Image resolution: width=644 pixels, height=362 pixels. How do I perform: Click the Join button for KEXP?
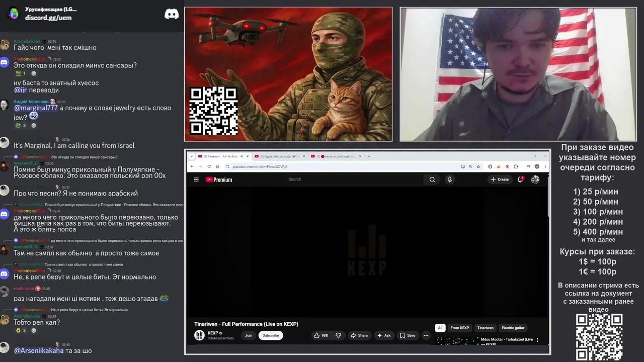[249, 335]
